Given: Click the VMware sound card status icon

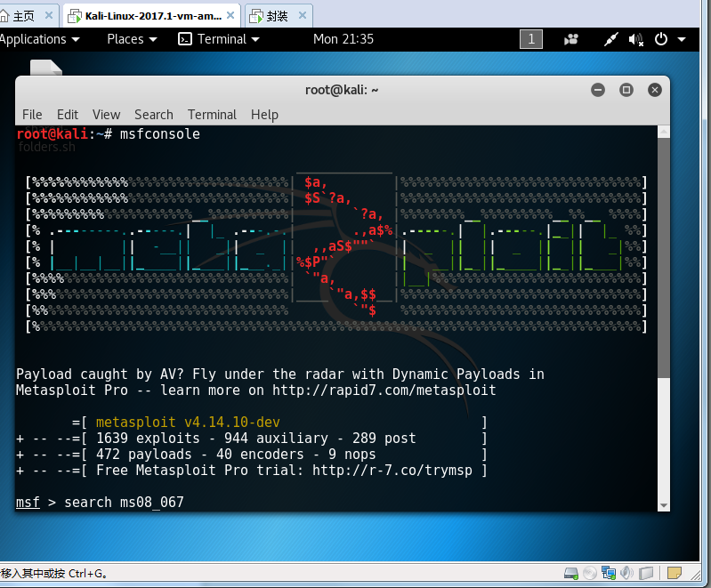Looking at the screenshot, I should (x=626, y=574).
